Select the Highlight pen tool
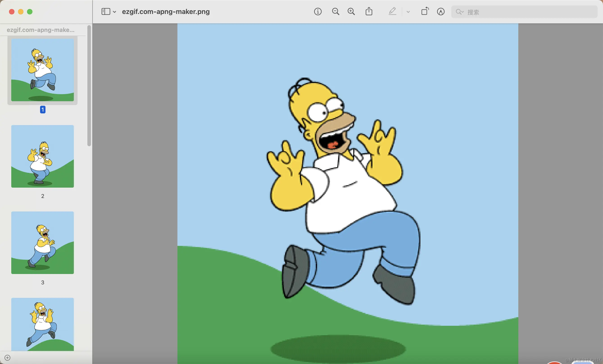Screen dimensions: 603x364 click(x=392, y=11)
